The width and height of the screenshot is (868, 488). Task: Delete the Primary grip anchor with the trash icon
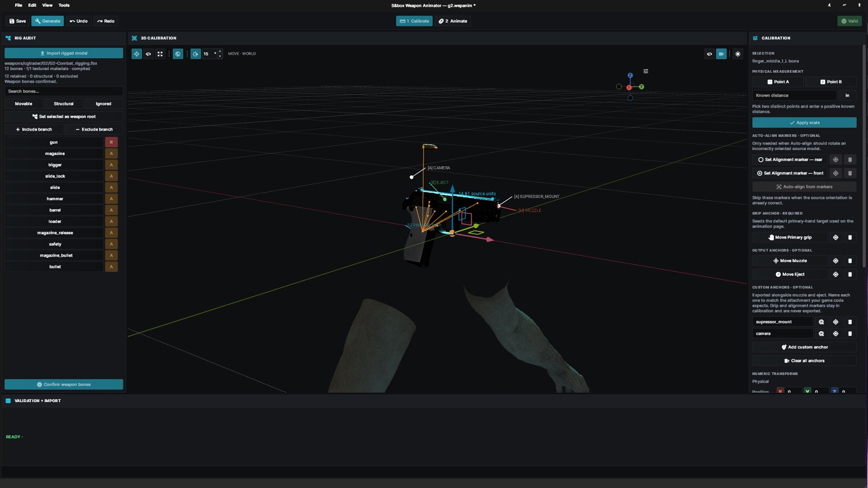pos(850,238)
